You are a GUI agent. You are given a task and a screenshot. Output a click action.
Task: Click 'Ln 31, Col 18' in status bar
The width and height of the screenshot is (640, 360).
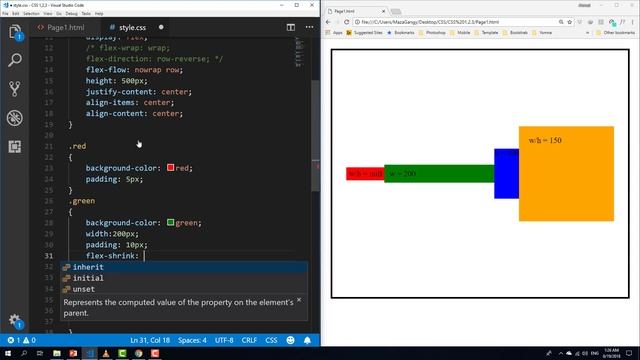(150, 340)
